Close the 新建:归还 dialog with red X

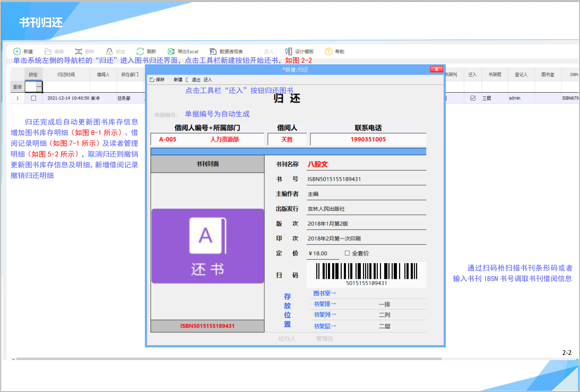coord(437,70)
